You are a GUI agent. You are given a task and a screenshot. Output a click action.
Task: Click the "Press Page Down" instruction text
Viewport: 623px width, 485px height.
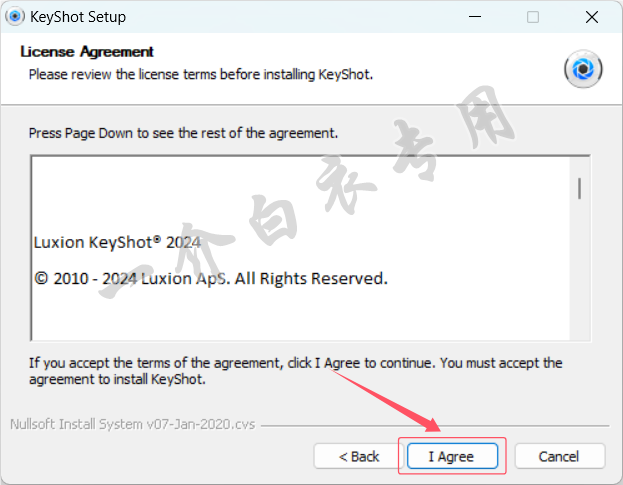point(183,132)
